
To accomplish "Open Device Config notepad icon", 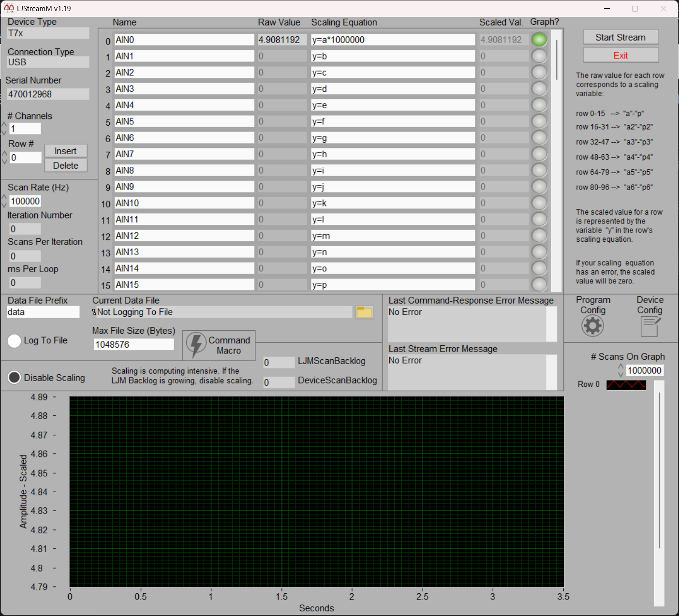I will pos(650,327).
